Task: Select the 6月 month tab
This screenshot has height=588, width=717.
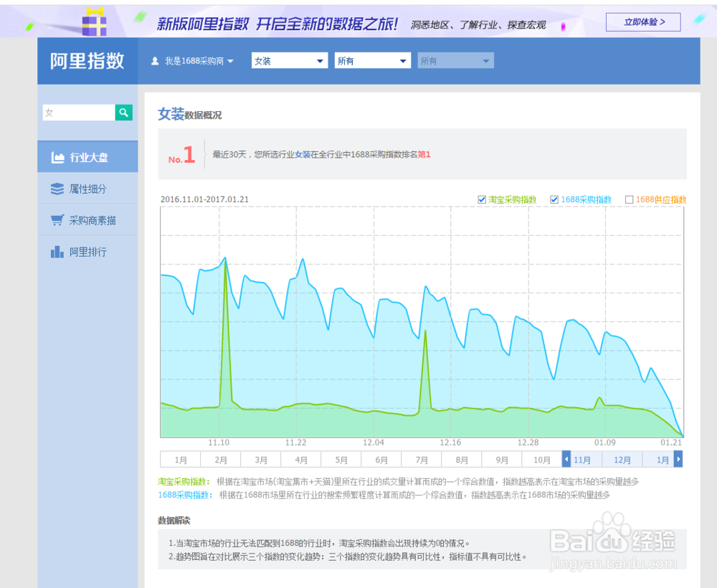Action: (x=381, y=460)
